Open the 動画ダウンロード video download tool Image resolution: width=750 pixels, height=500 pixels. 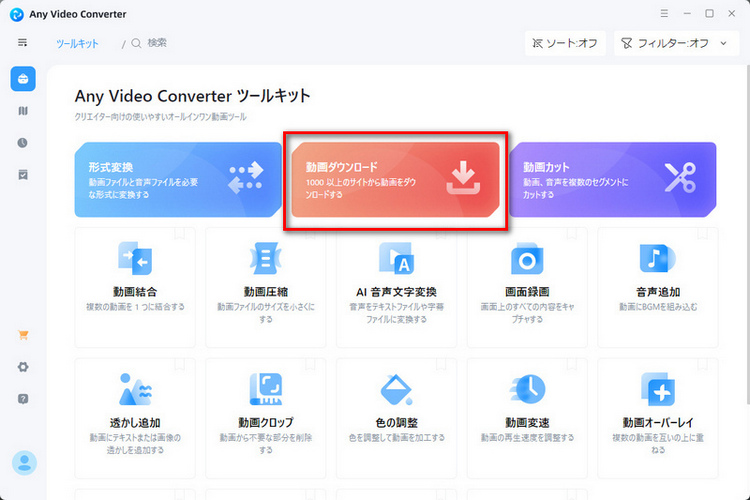pyautogui.click(x=396, y=180)
